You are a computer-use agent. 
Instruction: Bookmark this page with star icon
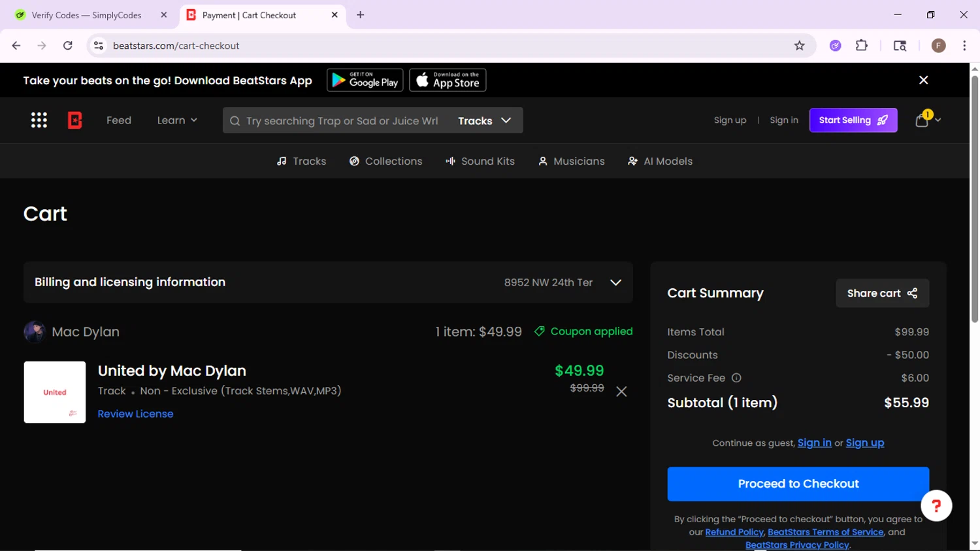[799, 46]
